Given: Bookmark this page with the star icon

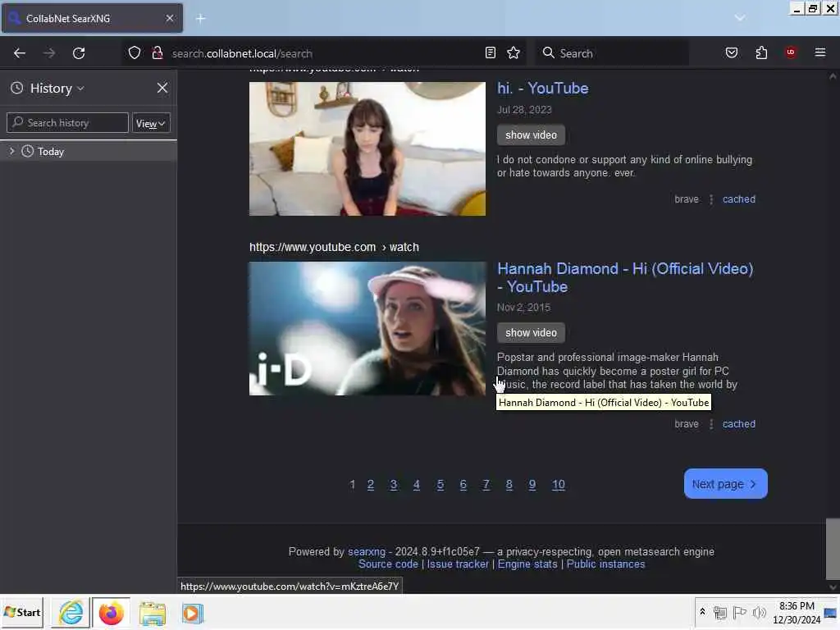Looking at the screenshot, I should point(514,52).
